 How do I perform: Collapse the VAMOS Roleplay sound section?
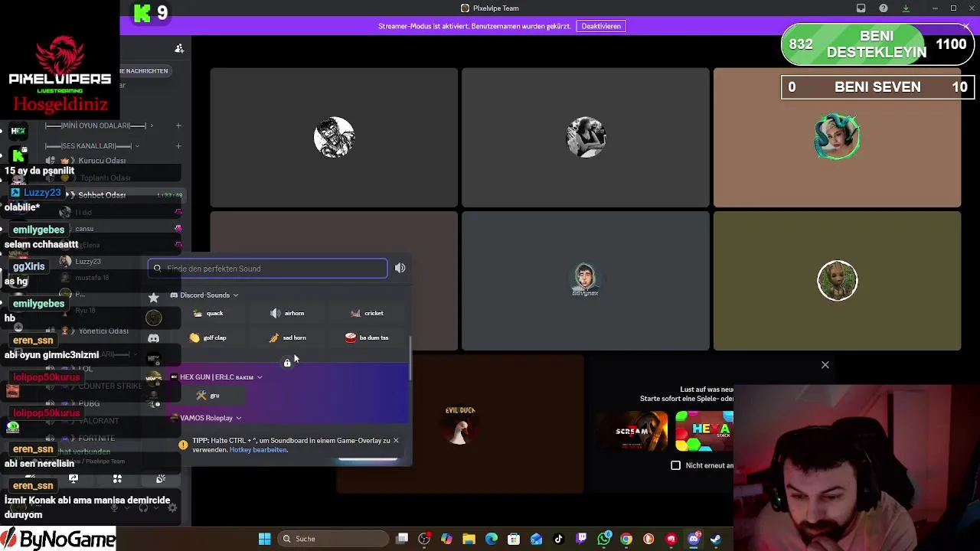[207, 418]
